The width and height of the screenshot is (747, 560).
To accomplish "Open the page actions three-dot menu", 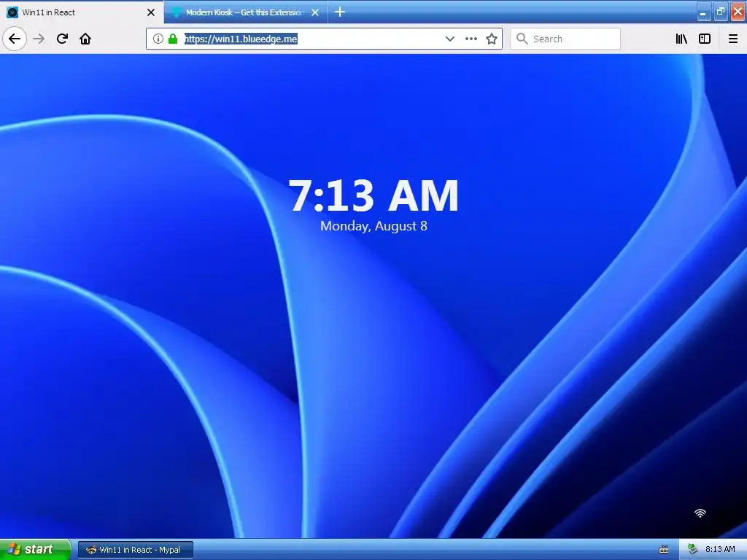I will [471, 39].
